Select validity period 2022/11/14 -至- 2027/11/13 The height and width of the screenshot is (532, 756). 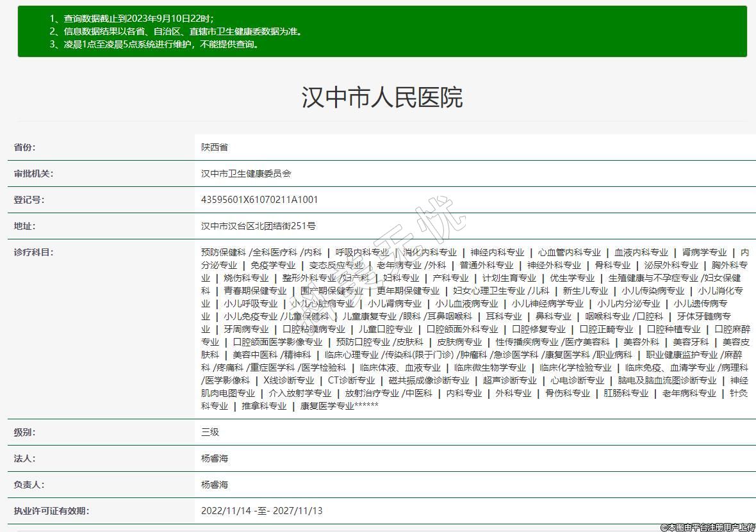tap(262, 511)
